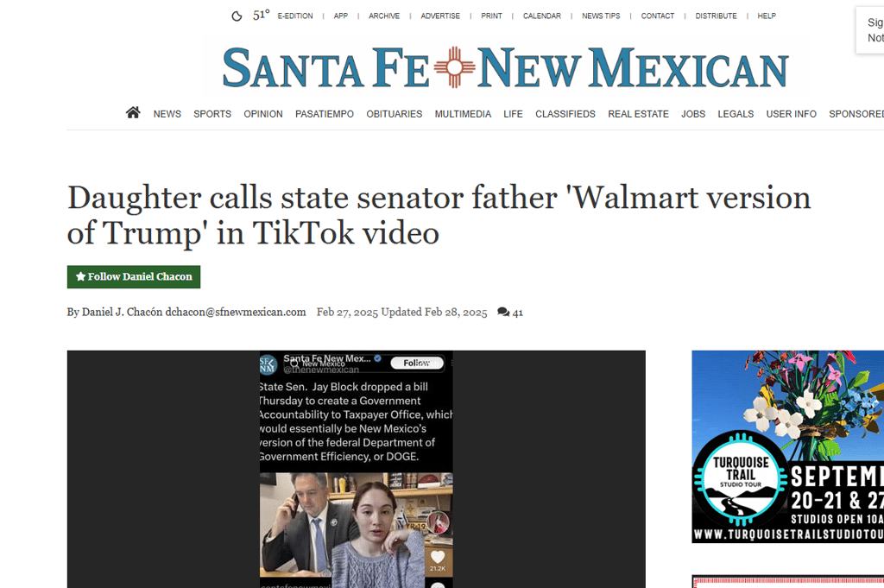Click the weather moon icon

coord(237,16)
